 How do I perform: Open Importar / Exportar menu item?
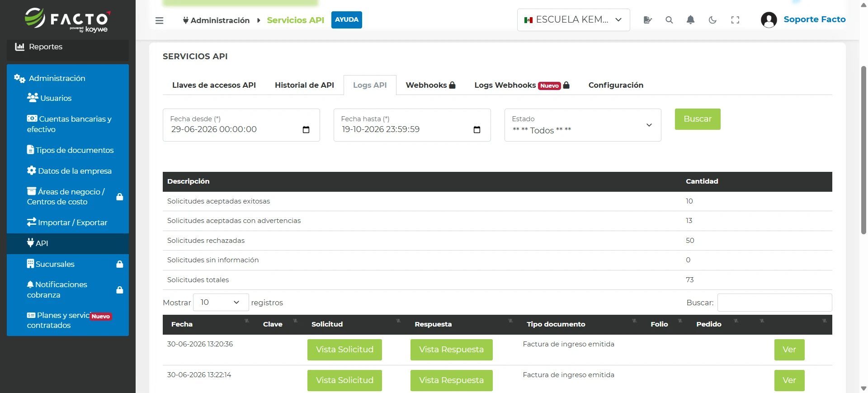(68, 223)
